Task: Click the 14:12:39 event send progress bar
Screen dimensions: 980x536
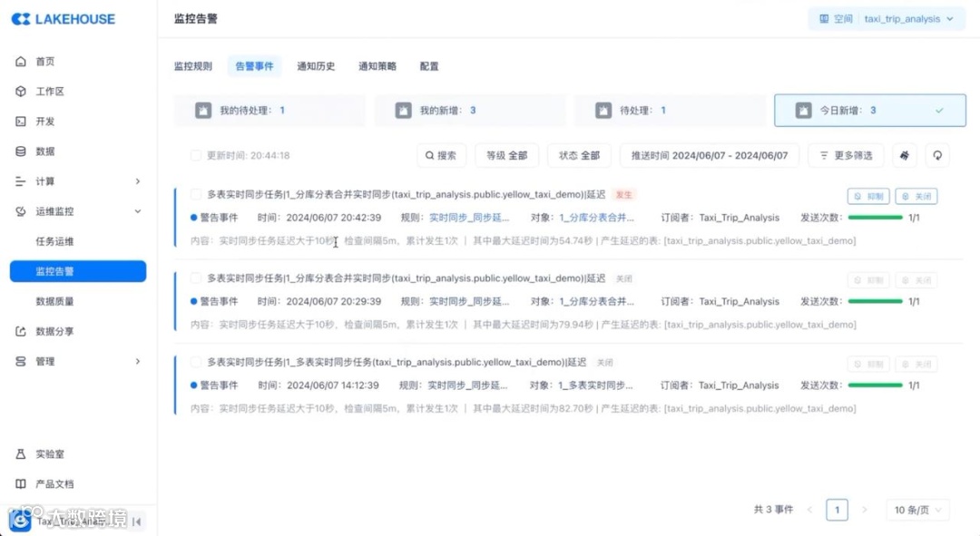Action: coord(875,385)
